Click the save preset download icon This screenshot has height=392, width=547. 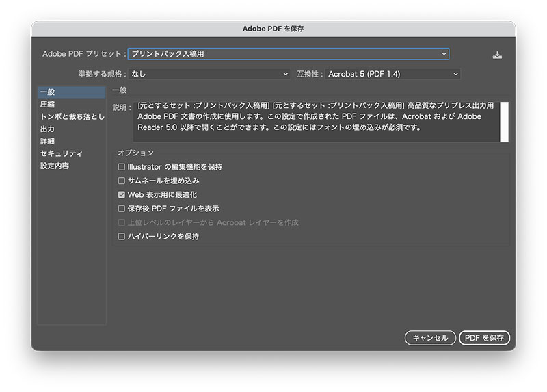click(497, 55)
